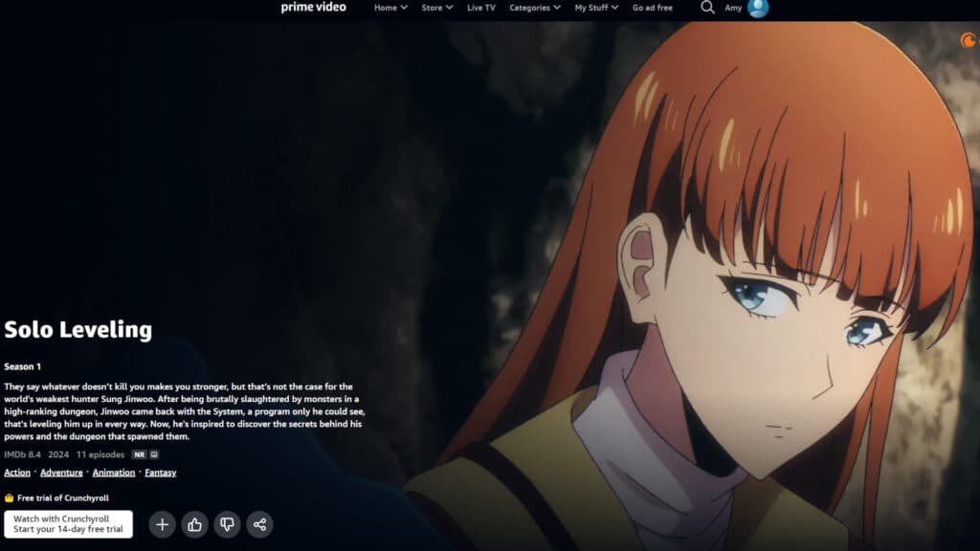This screenshot has height=551, width=980.
Task: Add Solo Leveling to your watchlist
Action: (x=162, y=524)
